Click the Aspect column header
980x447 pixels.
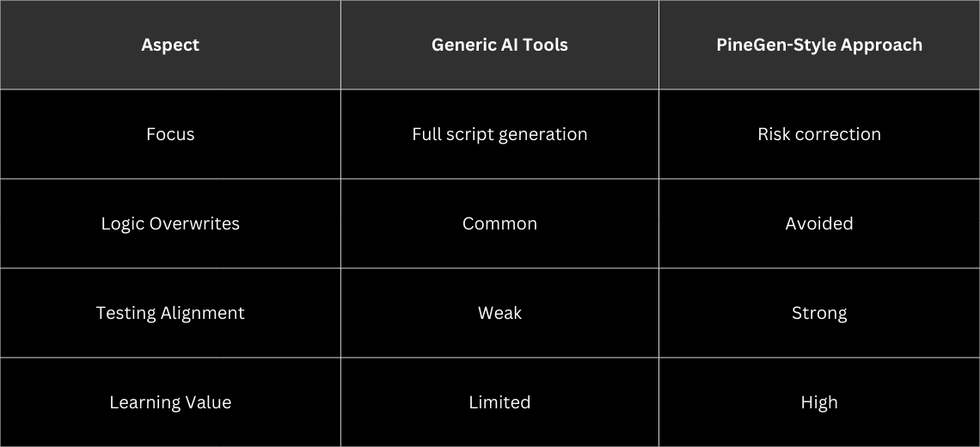tap(170, 45)
